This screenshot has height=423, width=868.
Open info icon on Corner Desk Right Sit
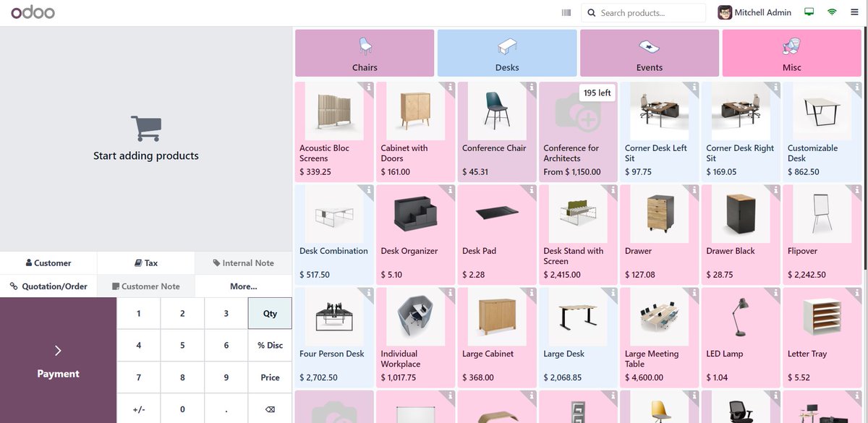(x=775, y=87)
